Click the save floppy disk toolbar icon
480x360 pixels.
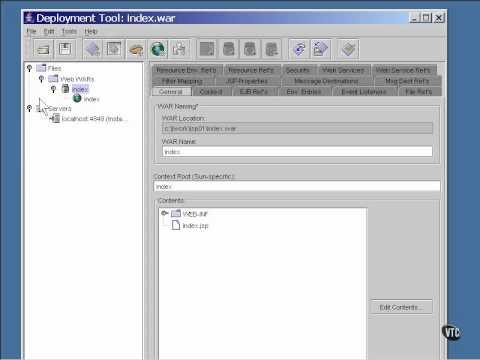point(65,49)
